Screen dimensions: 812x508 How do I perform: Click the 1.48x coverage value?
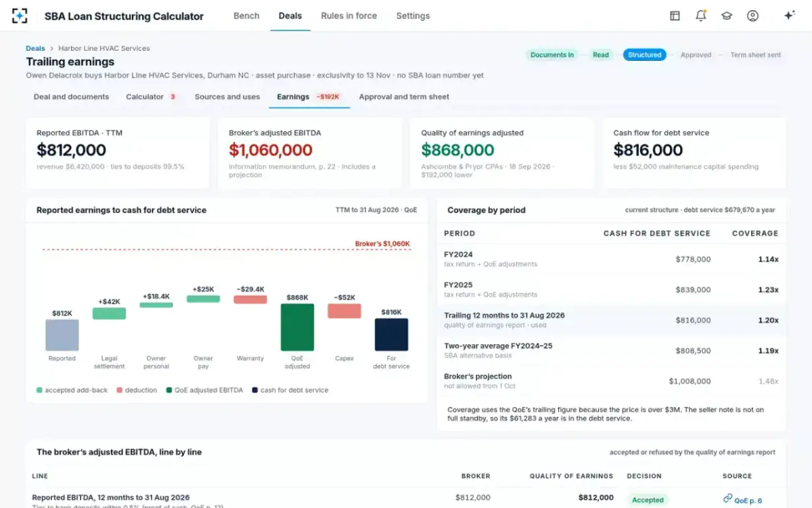[768, 381]
